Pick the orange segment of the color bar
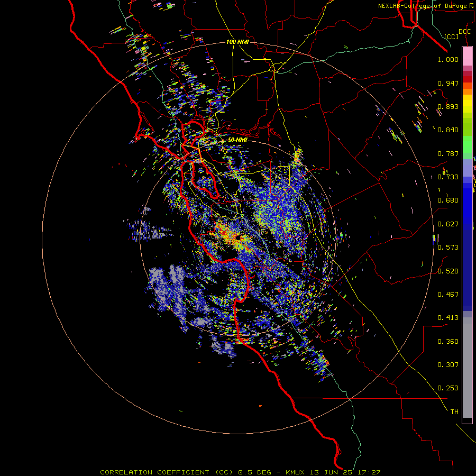 [467, 89]
